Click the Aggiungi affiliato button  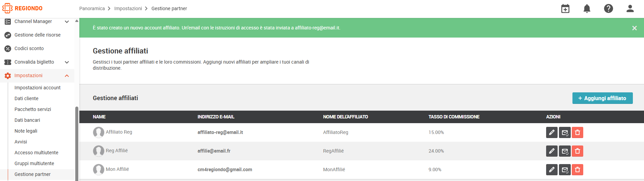602,98
